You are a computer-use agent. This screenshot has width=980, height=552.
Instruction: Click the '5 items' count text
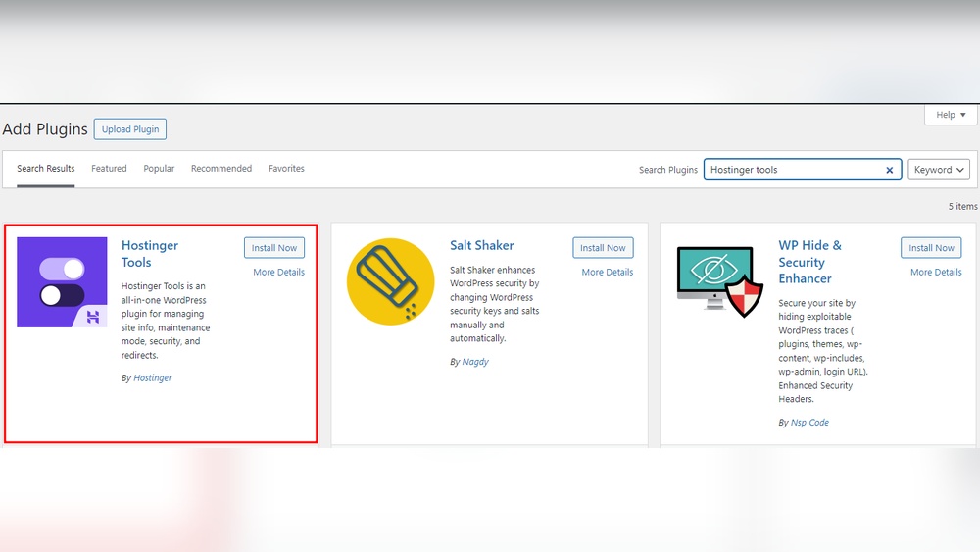coord(962,206)
